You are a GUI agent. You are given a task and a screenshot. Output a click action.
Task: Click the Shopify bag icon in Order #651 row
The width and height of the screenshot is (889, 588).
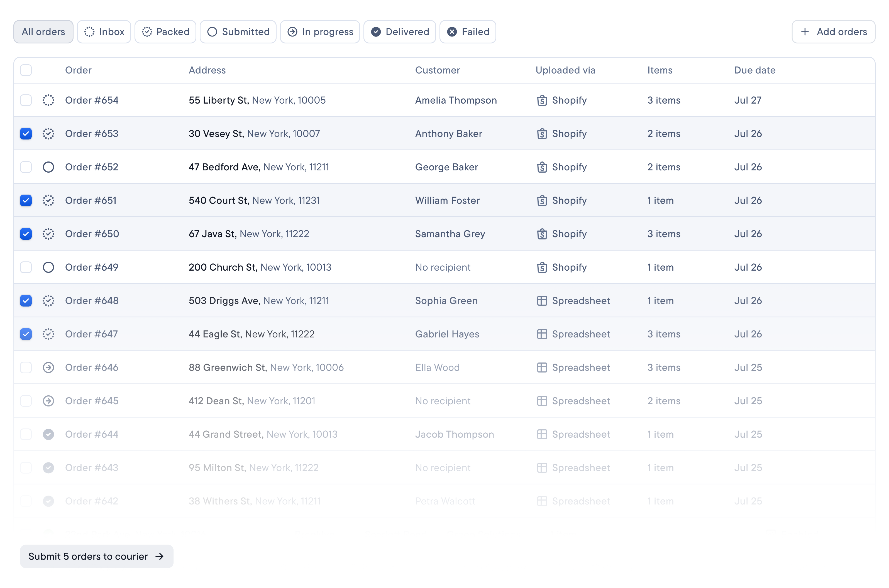[542, 200]
